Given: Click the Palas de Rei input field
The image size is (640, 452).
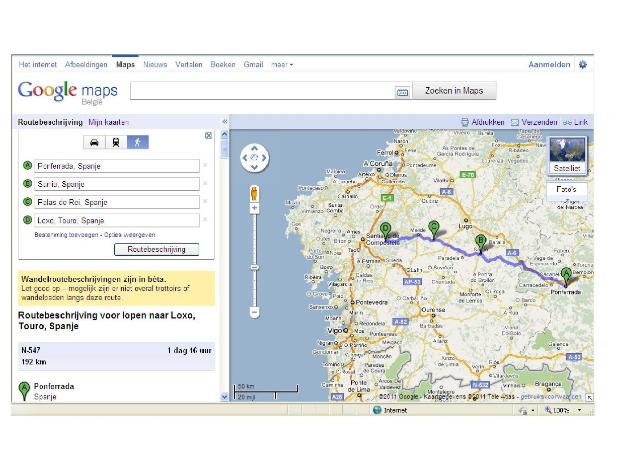Looking at the screenshot, I should [x=117, y=202].
